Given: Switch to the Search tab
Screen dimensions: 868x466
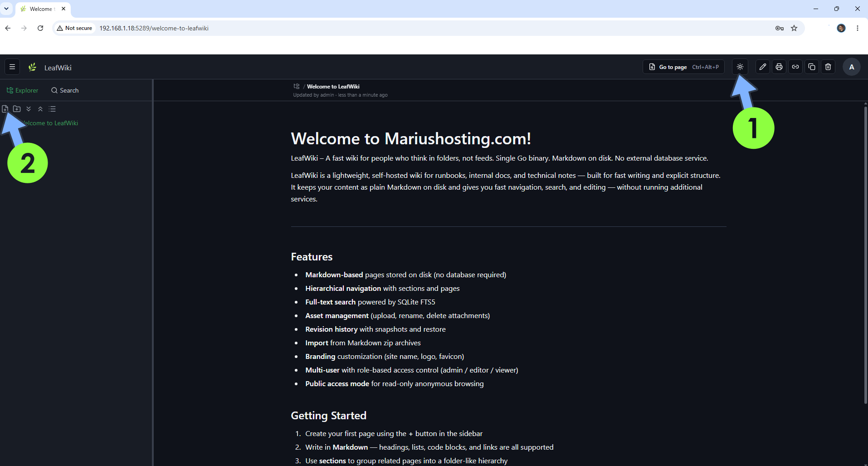Looking at the screenshot, I should (65, 90).
